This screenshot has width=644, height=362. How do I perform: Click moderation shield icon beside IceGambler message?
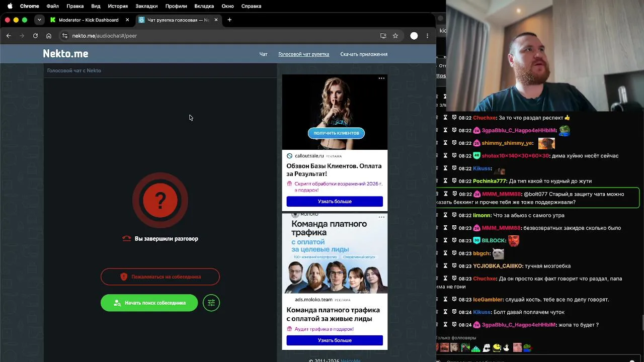(454, 299)
